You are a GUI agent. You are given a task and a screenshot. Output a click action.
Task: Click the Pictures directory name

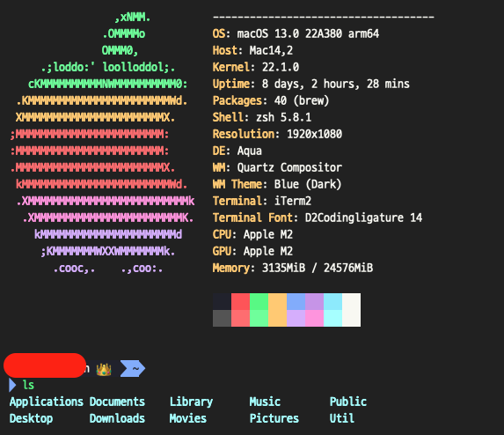point(274,418)
